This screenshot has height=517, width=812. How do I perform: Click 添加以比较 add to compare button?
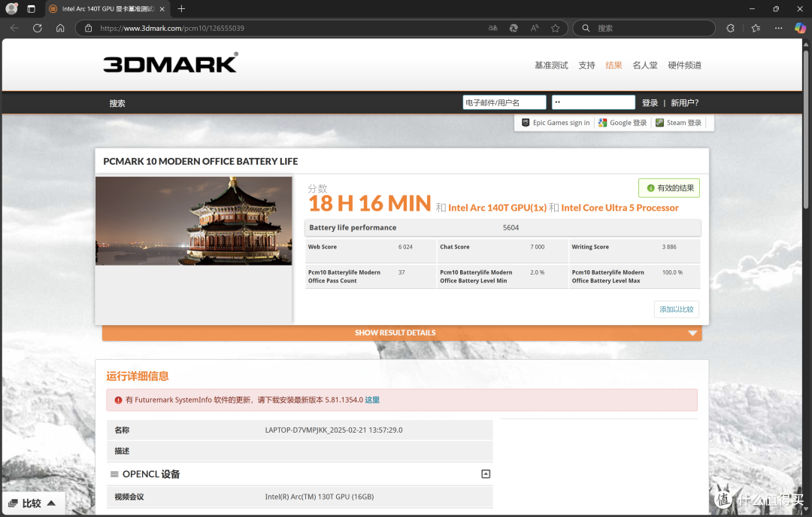tap(677, 309)
